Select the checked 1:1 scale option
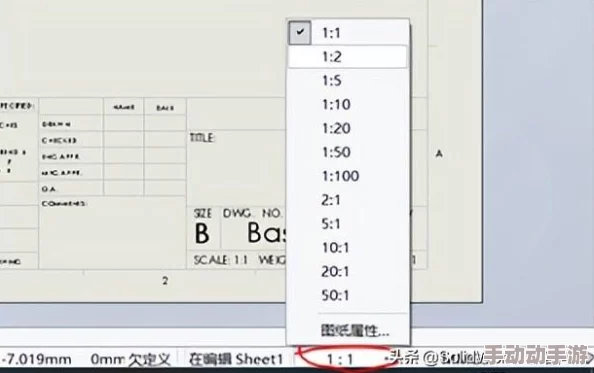 click(348, 33)
